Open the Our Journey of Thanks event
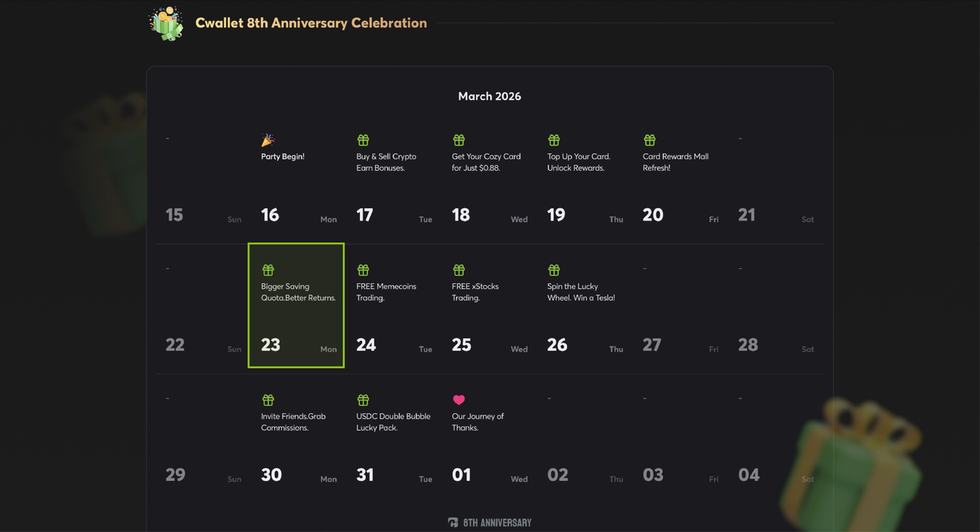 pyautogui.click(x=478, y=422)
